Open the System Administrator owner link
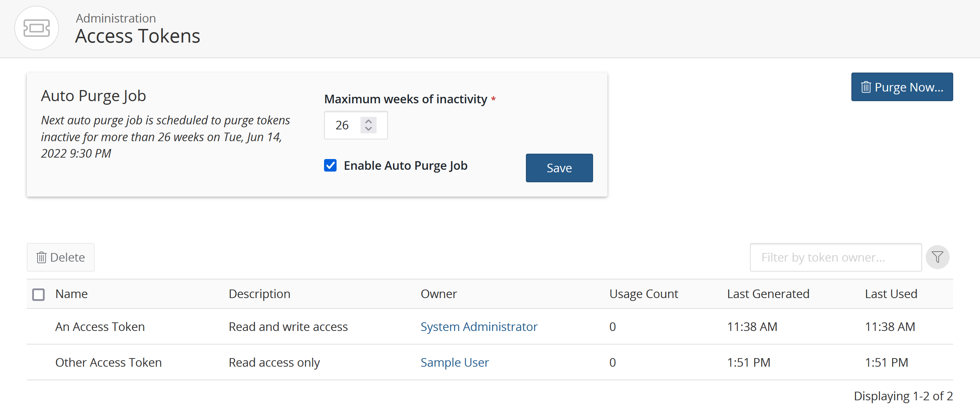The height and width of the screenshot is (406, 980). pyautogui.click(x=479, y=326)
